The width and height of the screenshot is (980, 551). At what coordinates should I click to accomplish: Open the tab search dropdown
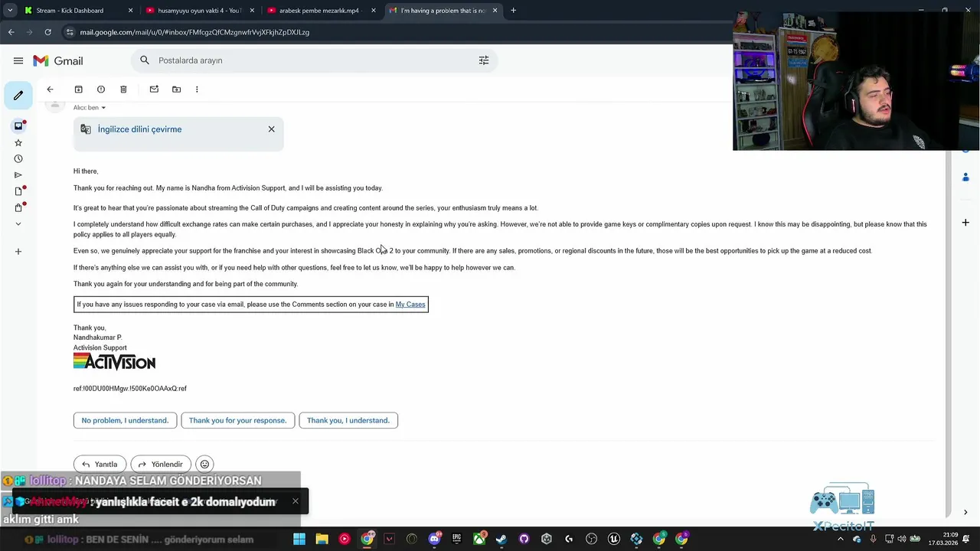(10, 11)
